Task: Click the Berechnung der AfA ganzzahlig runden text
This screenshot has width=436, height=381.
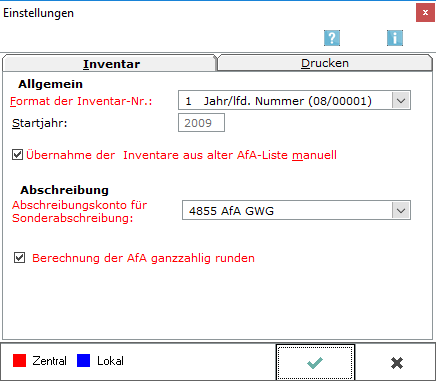Action: (x=143, y=258)
